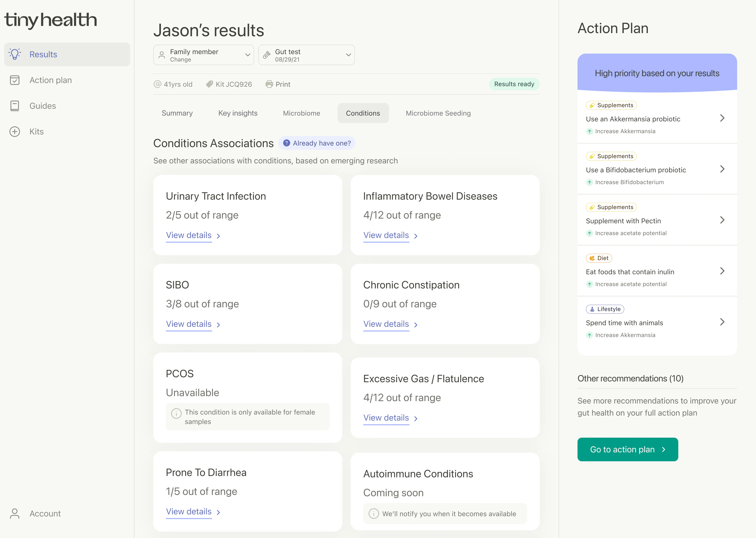
Task: Select the Conditions tab
Action: 363,113
